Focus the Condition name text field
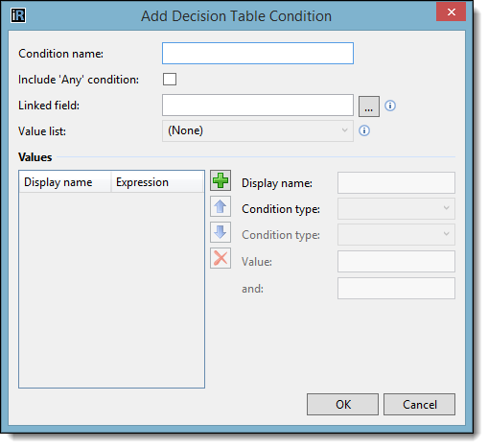Screen dimensions: 488x448 (x=258, y=54)
